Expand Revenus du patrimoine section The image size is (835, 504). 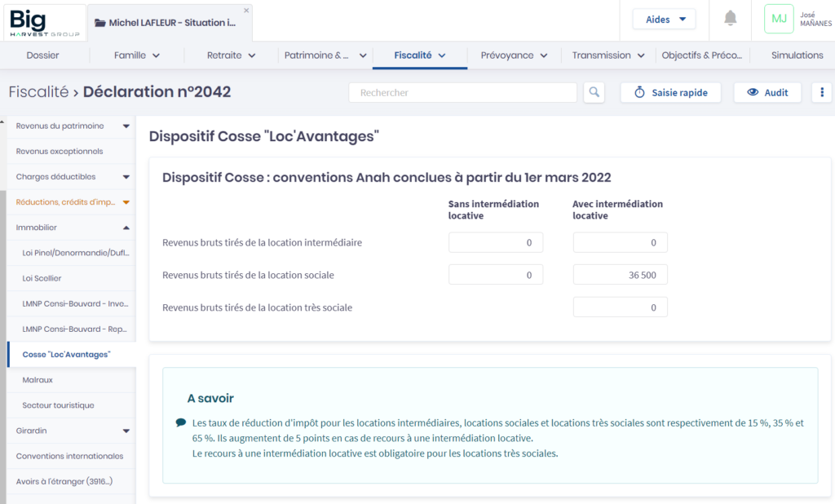[126, 126]
